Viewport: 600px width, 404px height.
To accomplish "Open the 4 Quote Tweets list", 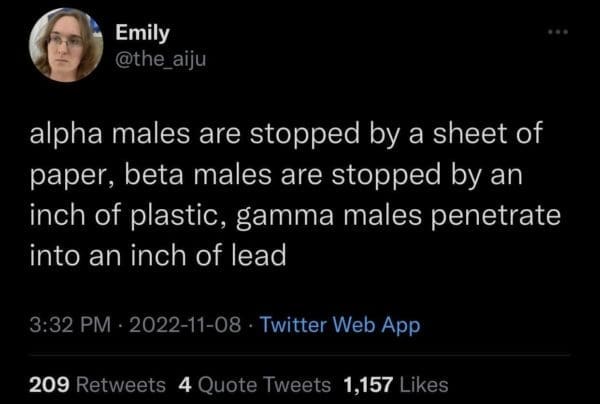I will pyautogui.click(x=255, y=383).
